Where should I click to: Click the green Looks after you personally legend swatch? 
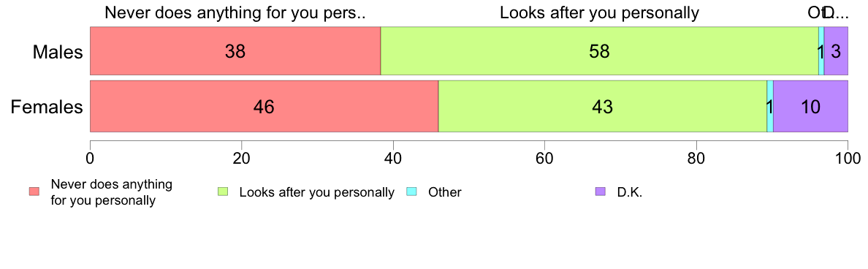[x=223, y=192]
